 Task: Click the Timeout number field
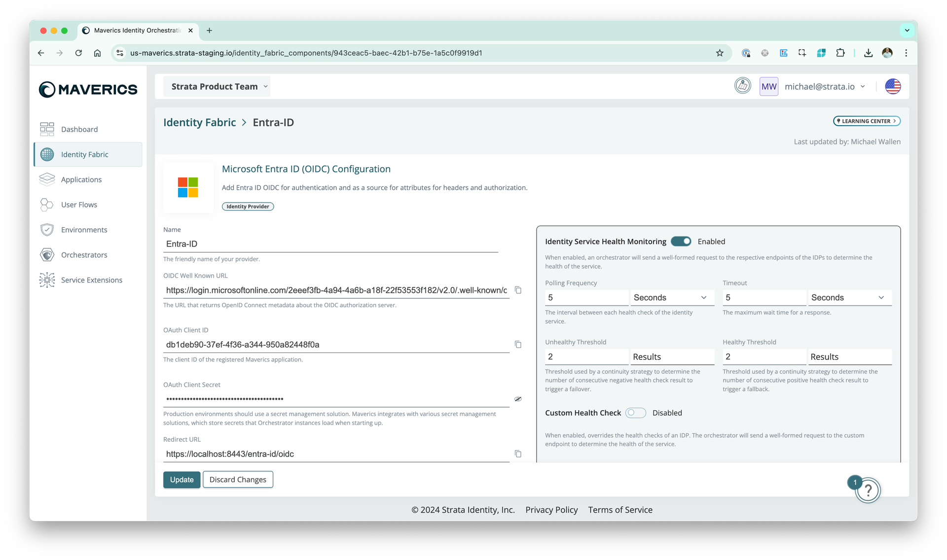coord(764,297)
